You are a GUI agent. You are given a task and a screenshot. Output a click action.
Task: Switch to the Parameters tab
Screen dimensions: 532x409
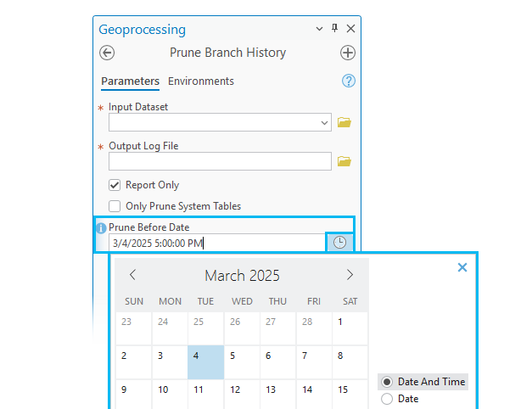click(130, 81)
